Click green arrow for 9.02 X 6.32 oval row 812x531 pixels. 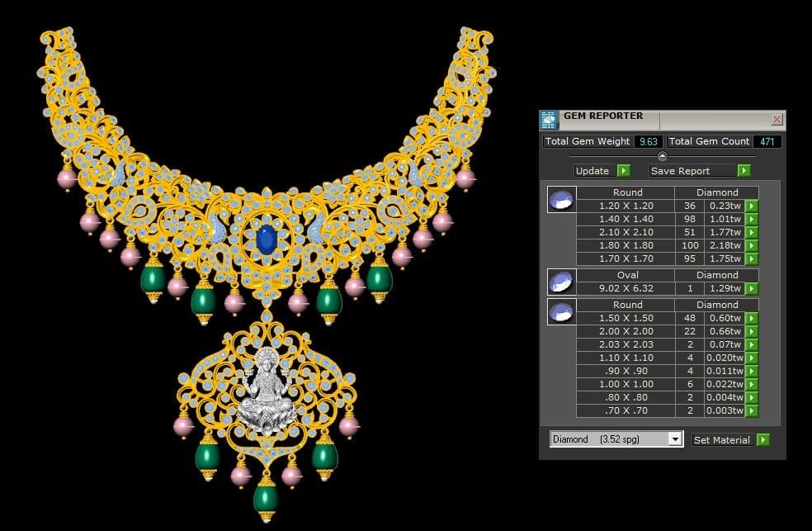(x=752, y=289)
